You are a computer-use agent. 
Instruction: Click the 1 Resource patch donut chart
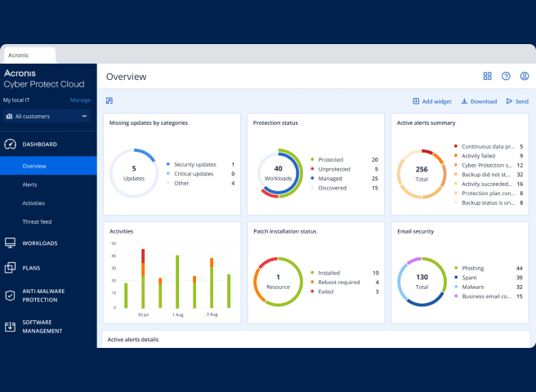point(279,282)
